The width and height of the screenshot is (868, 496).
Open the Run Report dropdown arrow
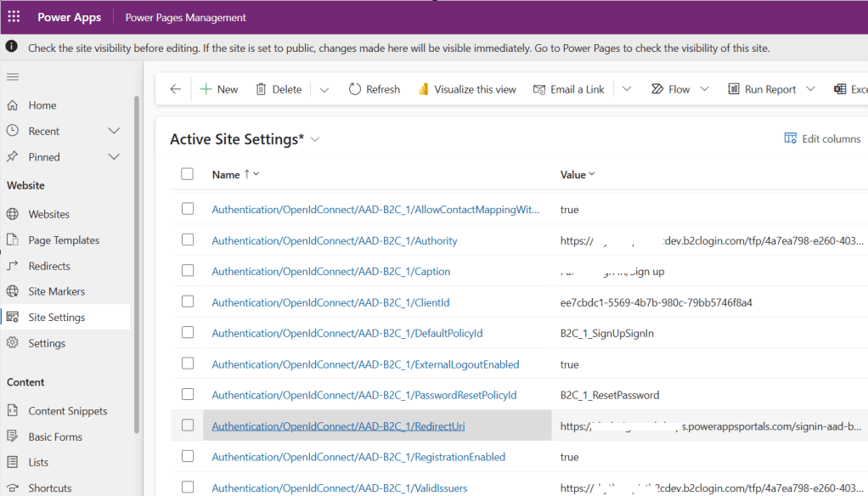tap(810, 89)
